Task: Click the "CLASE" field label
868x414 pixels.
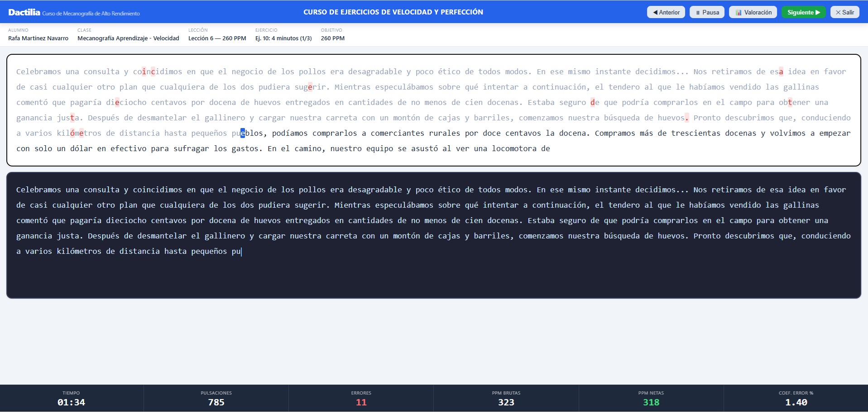Action: tap(84, 30)
